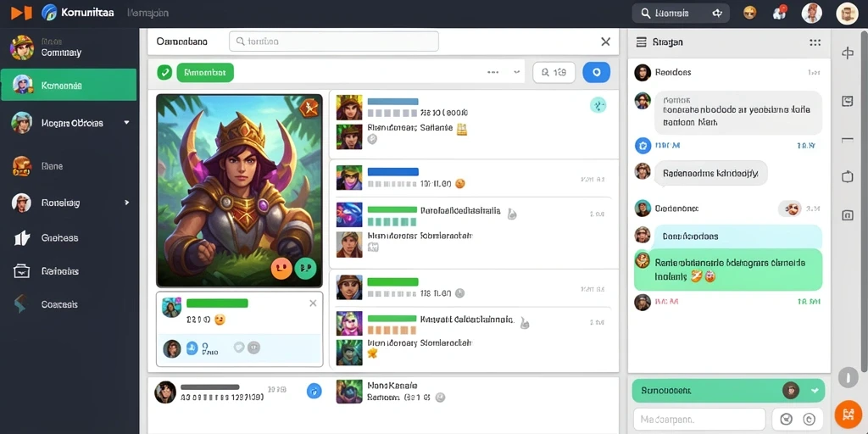Click the blue rounded button in the toolbar

click(x=596, y=73)
